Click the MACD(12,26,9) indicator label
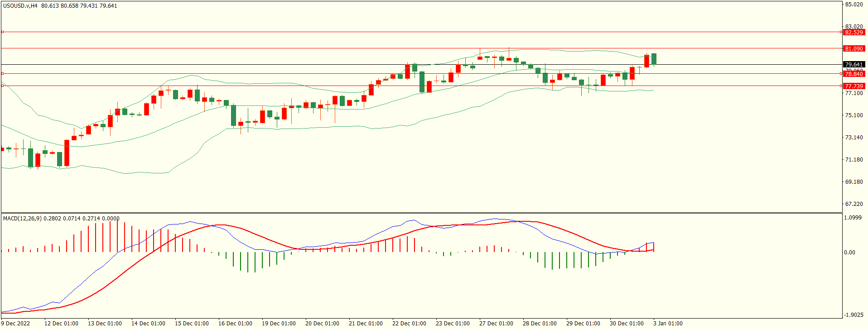This screenshot has height=329, width=868. point(22,219)
